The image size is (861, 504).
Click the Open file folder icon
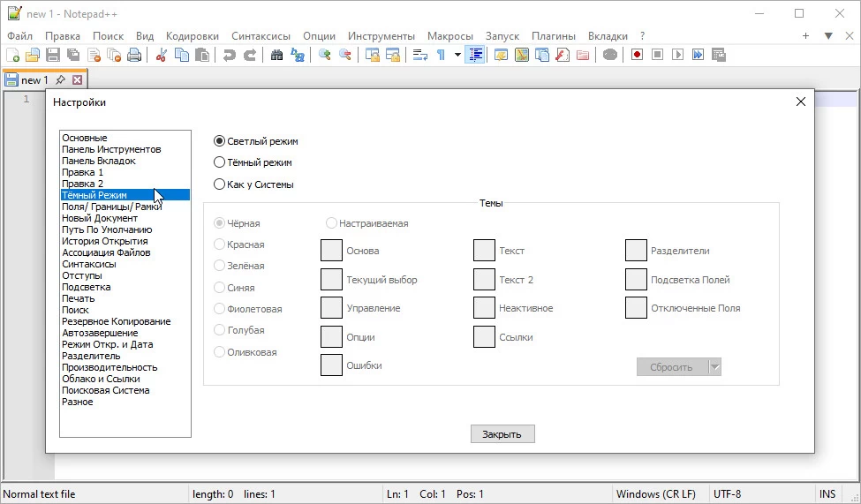pos(33,55)
